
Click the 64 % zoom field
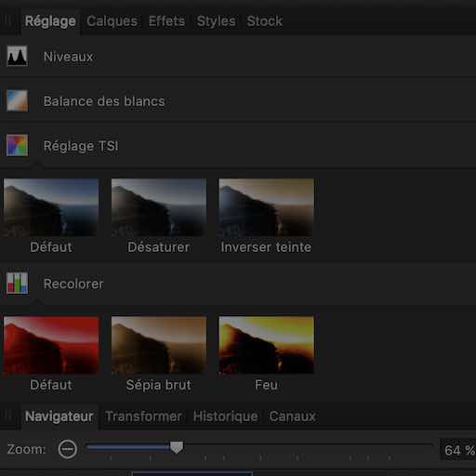pyautogui.click(x=458, y=450)
